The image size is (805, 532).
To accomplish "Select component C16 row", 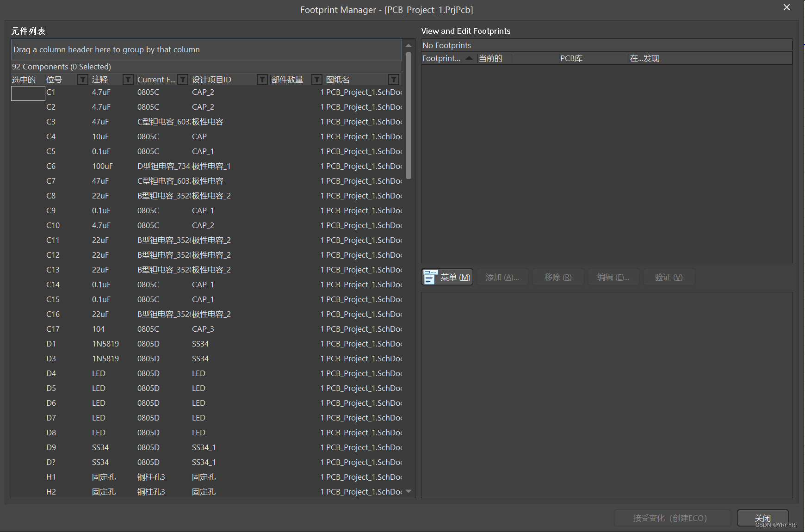I will (206, 314).
